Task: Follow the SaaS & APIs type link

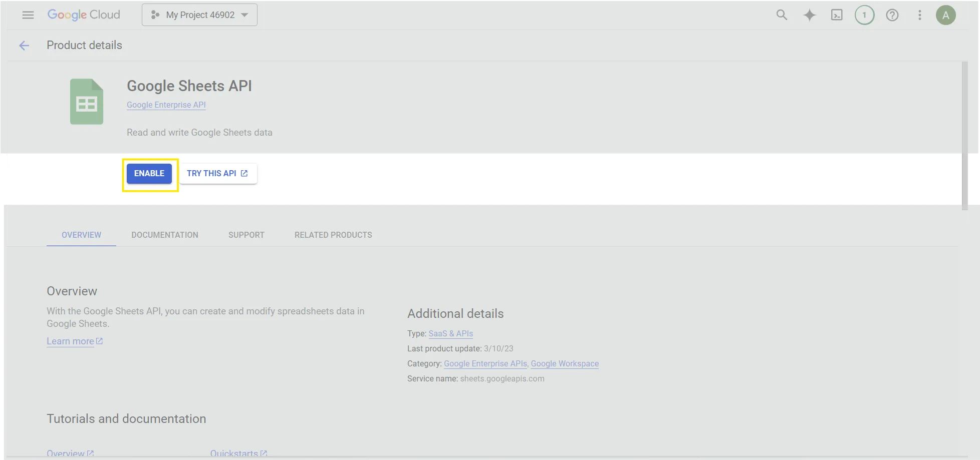Action: tap(451, 333)
